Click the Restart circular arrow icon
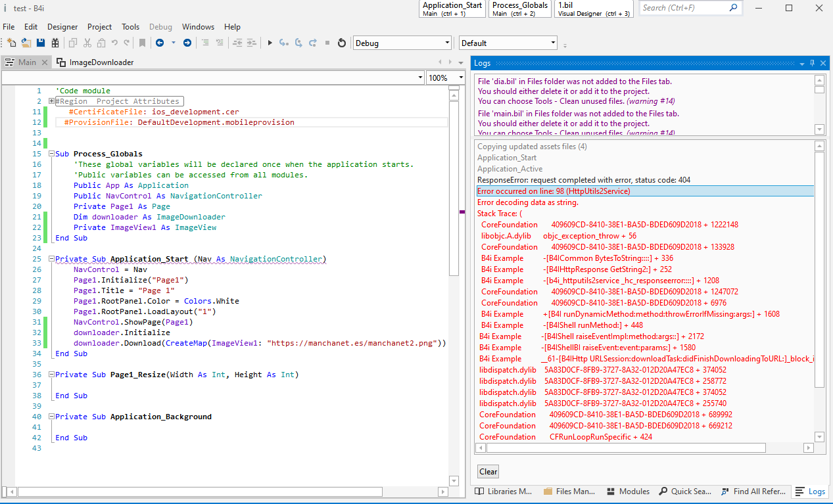 (341, 43)
